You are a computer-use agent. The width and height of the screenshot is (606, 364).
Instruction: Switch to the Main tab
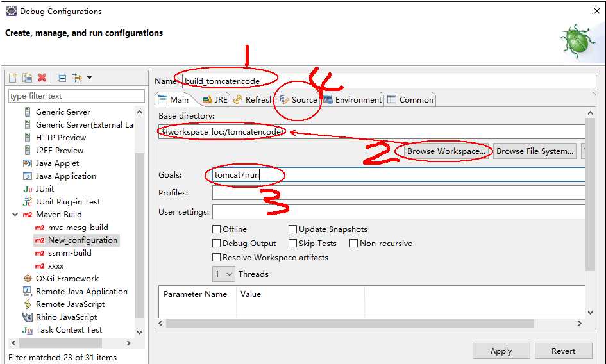click(x=174, y=100)
